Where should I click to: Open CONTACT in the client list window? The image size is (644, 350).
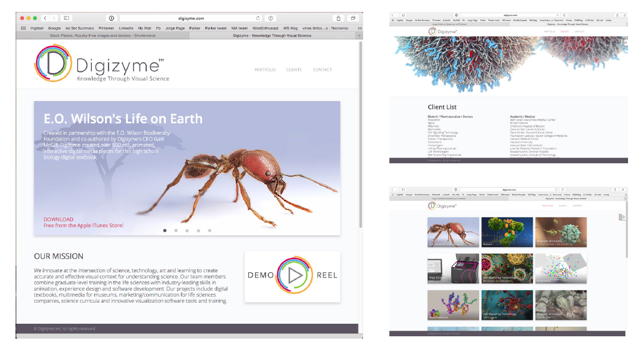coord(579,31)
